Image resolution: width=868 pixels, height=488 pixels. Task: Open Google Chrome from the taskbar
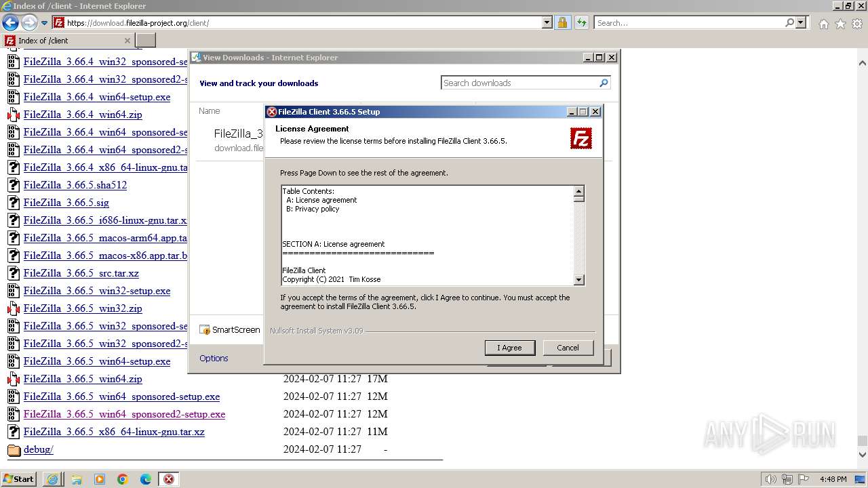pos(122,479)
